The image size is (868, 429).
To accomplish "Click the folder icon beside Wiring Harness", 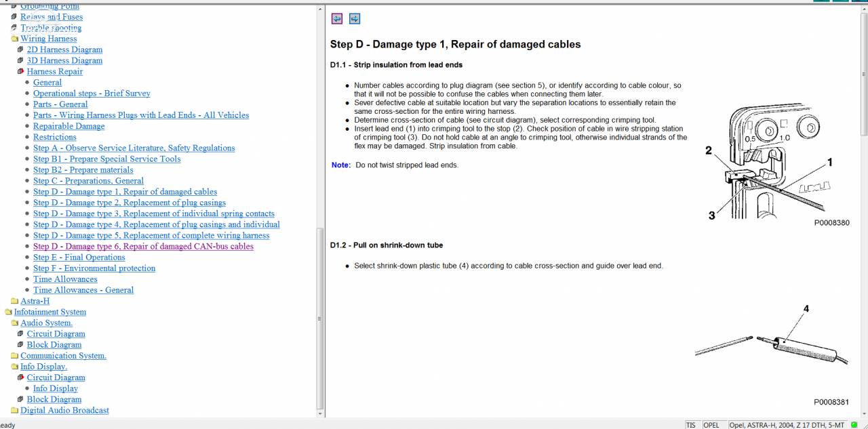I will [x=14, y=39].
